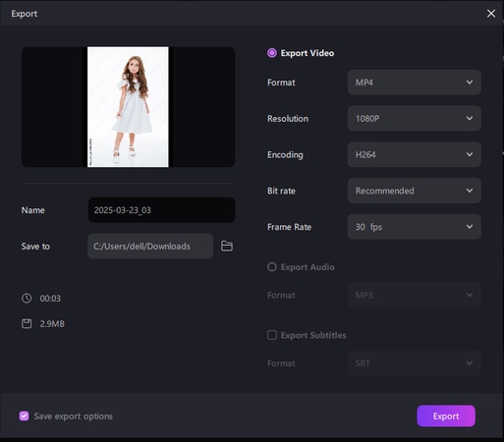Select the Export Video radio button
This screenshot has height=442, width=504.
272,53
